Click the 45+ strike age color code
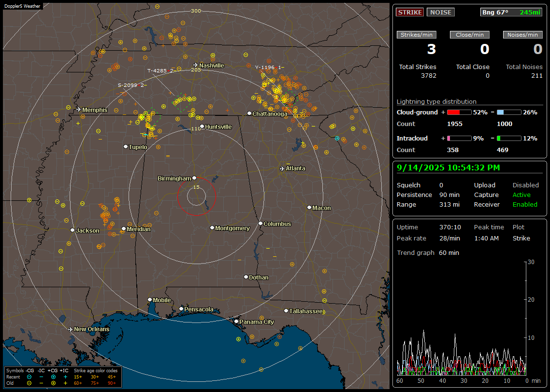Viewport: 550px width, 392px height. click(x=112, y=377)
